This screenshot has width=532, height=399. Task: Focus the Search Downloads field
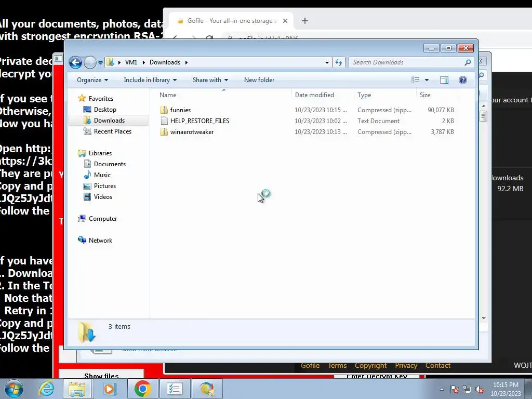(x=406, y=62)
